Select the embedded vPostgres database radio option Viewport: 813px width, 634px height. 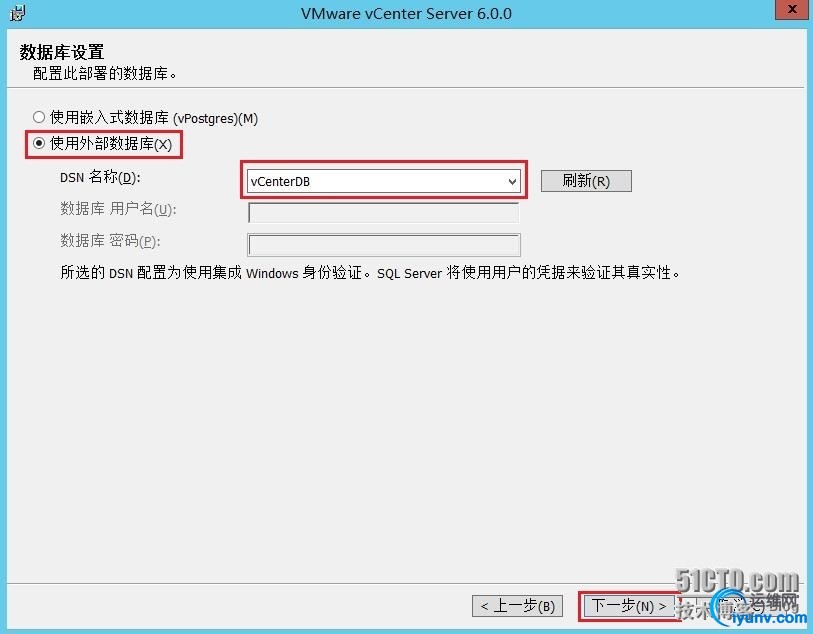tap(39, 117)
